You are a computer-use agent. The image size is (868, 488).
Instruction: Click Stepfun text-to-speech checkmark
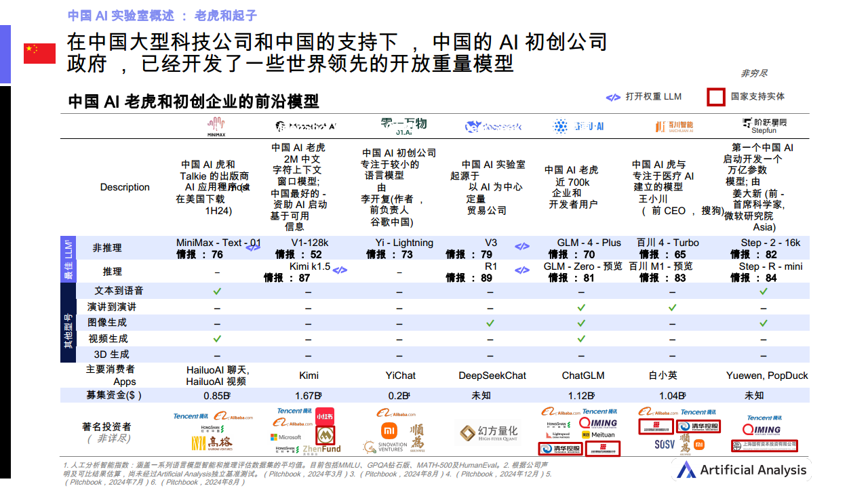[x=764, y=291]
